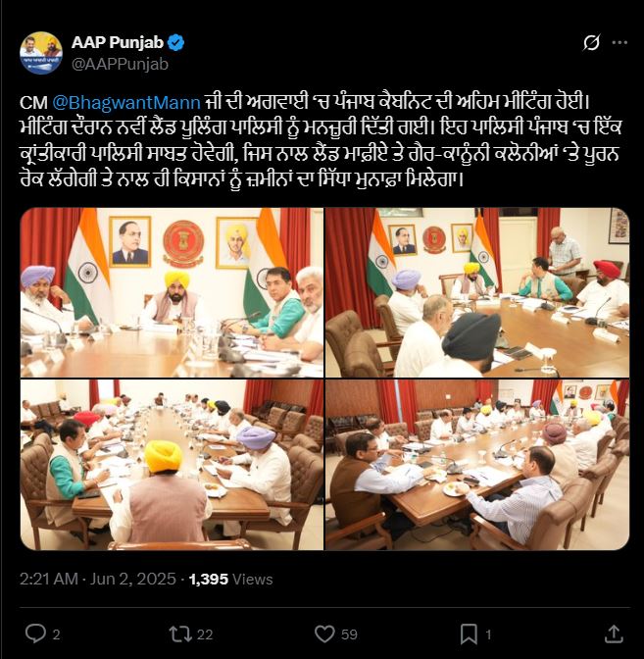
Task: Click the 22 reposts count
Action: coord(205,634)
